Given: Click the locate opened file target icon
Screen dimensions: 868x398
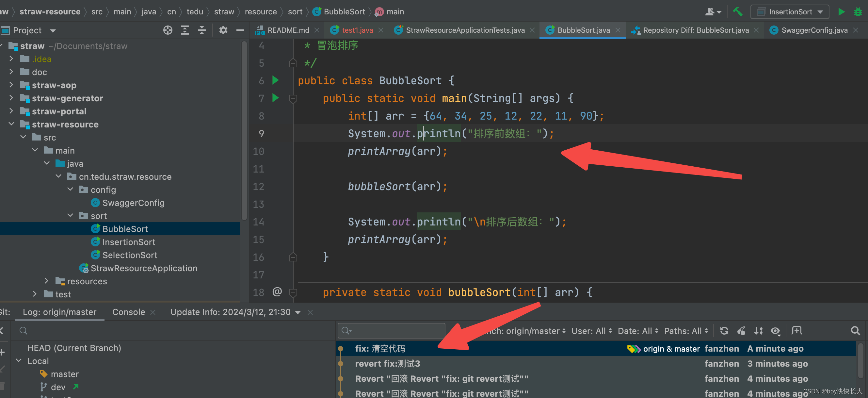Looking at the screenshot, I should [x=168, y=30].
